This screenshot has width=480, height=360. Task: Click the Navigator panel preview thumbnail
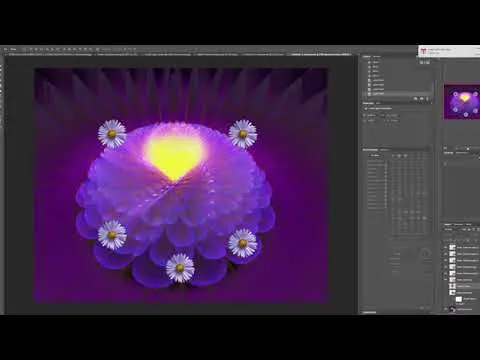pos(462,102)
